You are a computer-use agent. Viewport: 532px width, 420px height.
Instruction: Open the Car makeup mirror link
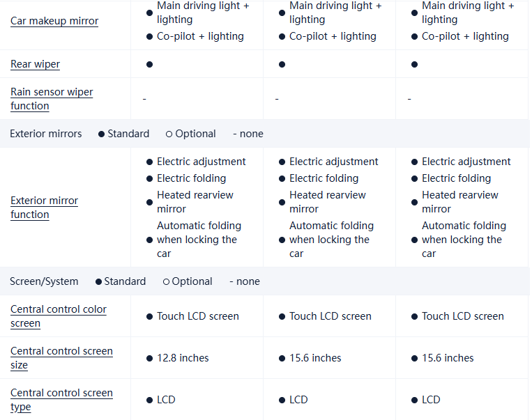coord(54,21)
